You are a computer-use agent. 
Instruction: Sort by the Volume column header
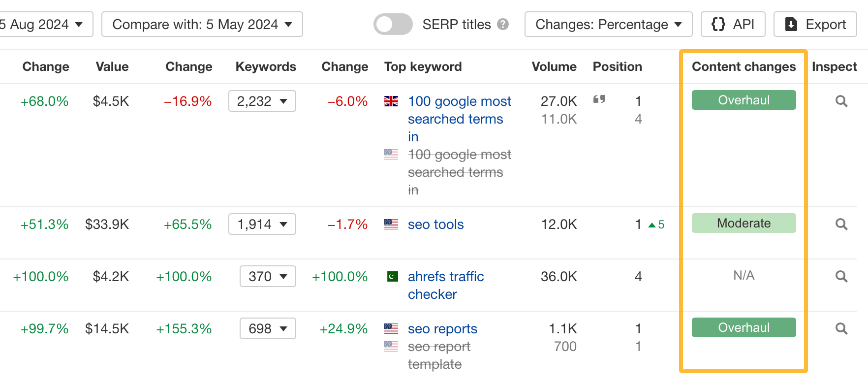click(554, 67)
